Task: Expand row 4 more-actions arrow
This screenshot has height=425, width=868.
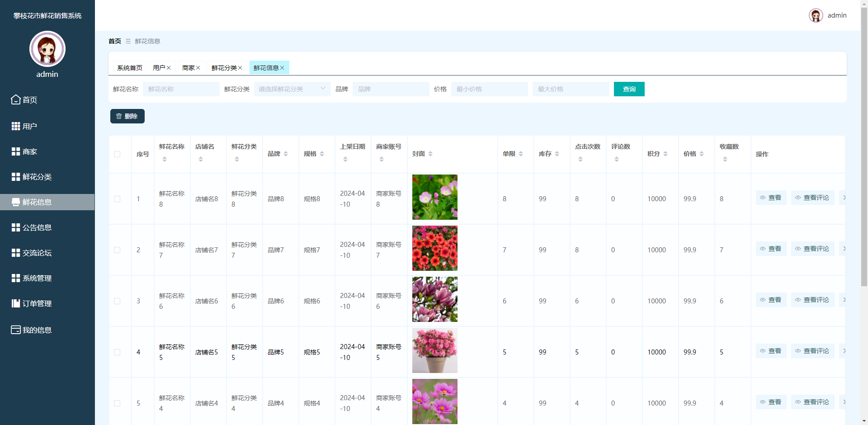Action: 843,351
